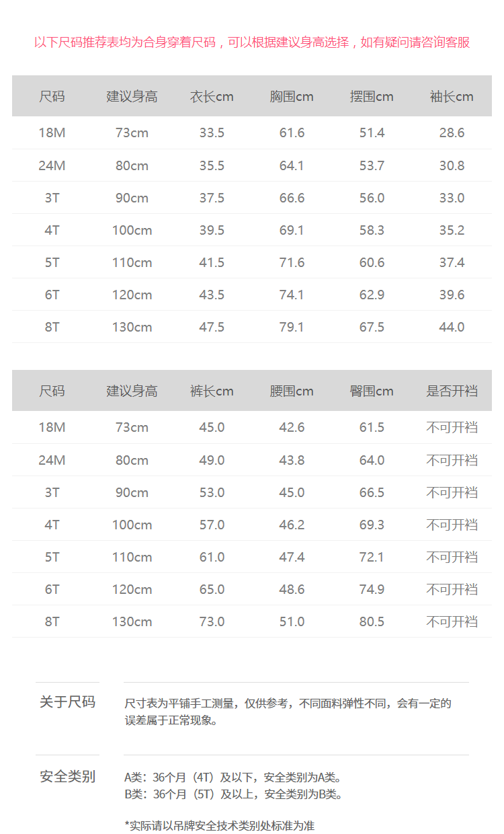Click the 臀围cm column header

[372, 391]
